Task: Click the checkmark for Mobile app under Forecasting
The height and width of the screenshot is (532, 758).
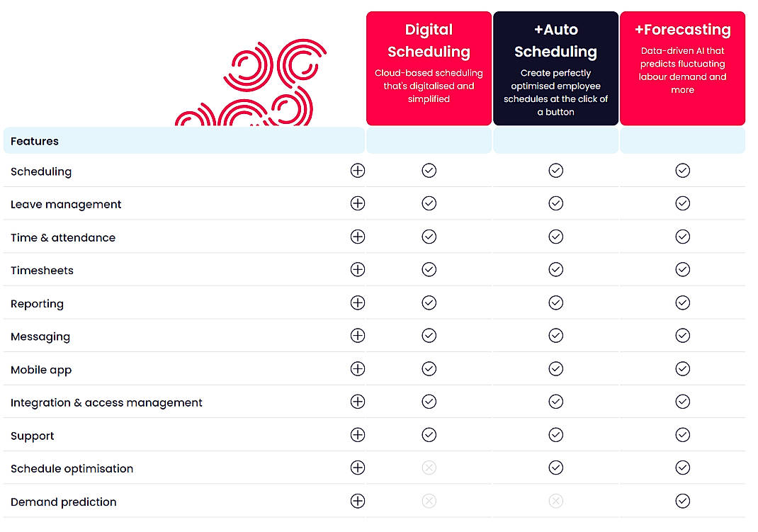Action: click(x=682, y=368)
